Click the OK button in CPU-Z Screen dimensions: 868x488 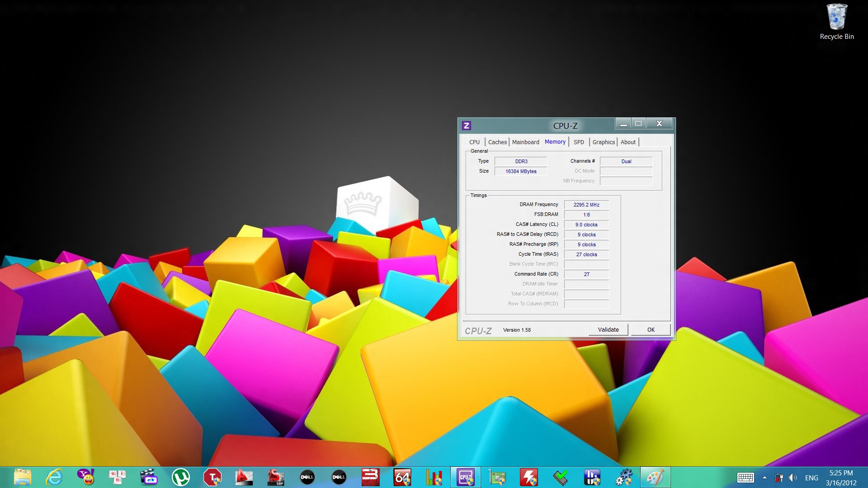[651, 329]
